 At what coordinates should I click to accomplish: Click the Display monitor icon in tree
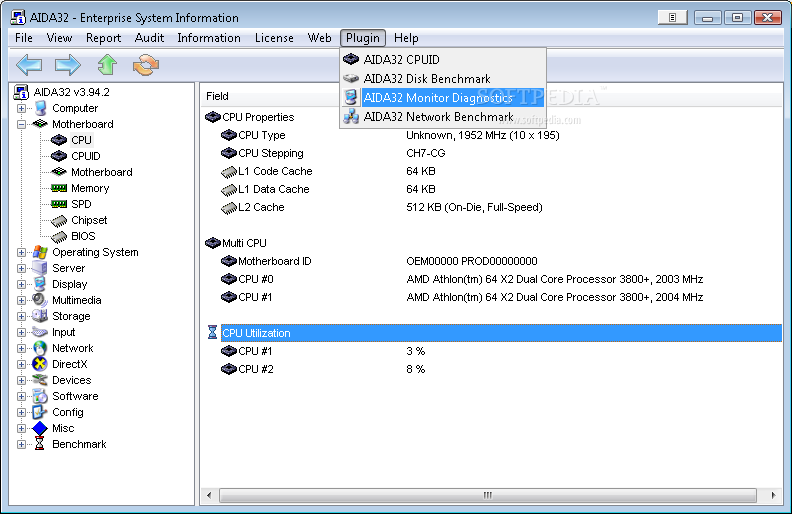click(x=40, y=284)
